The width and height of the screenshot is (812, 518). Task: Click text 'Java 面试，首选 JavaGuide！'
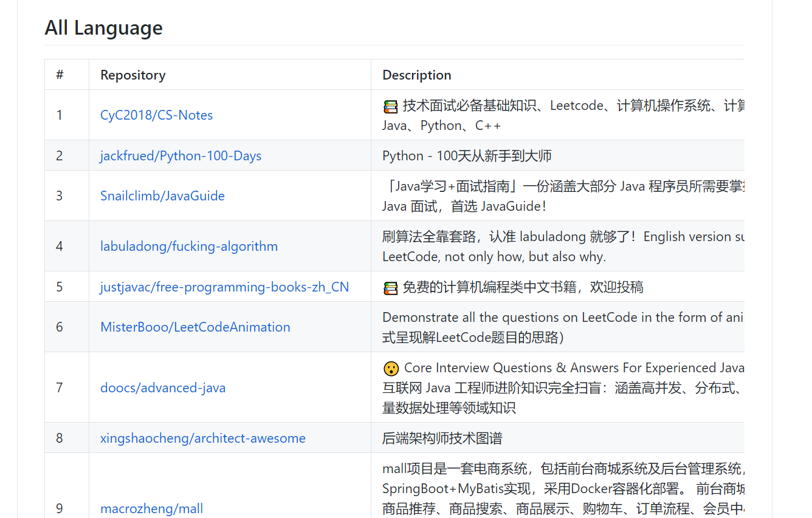tap(464, 206)
